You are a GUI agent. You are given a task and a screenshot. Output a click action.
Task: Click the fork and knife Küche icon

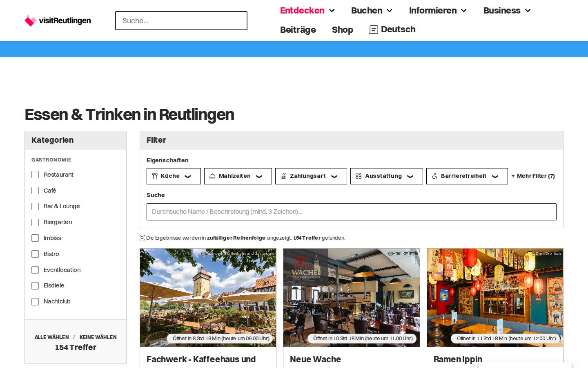[155, 176]
